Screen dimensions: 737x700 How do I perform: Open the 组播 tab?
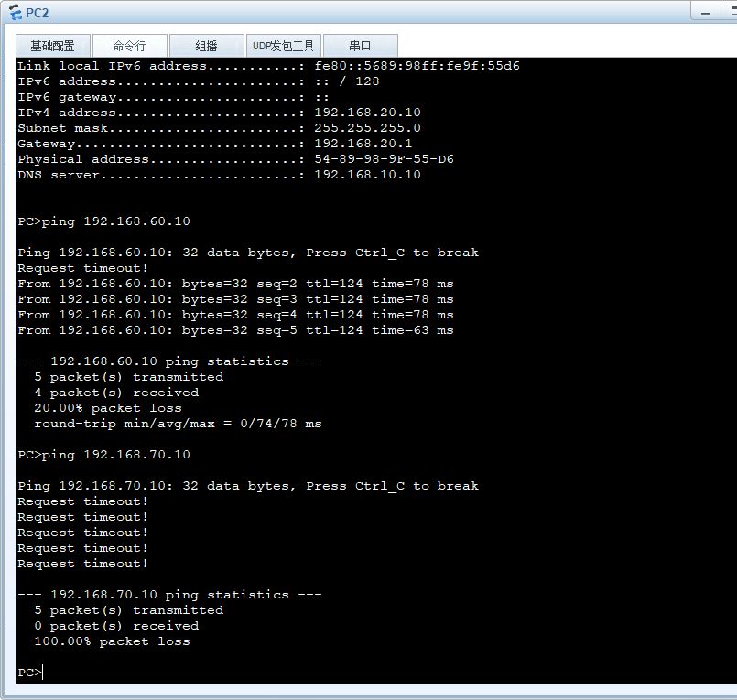(x=206, y=46)
